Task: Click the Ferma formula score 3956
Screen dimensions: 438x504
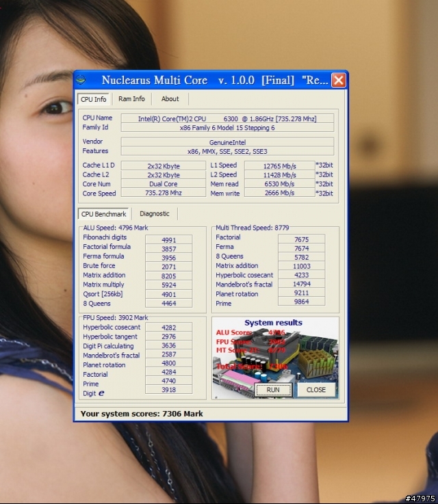Action: 169,258
